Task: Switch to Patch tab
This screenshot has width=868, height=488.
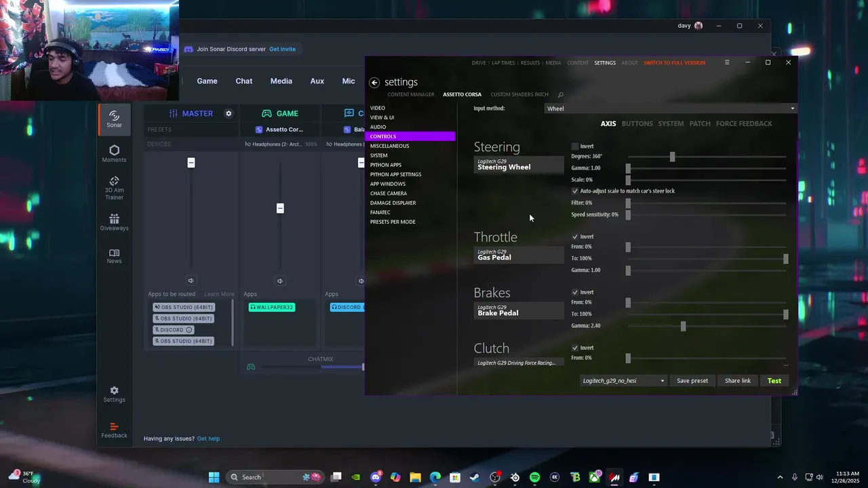Action: point(700,123)
